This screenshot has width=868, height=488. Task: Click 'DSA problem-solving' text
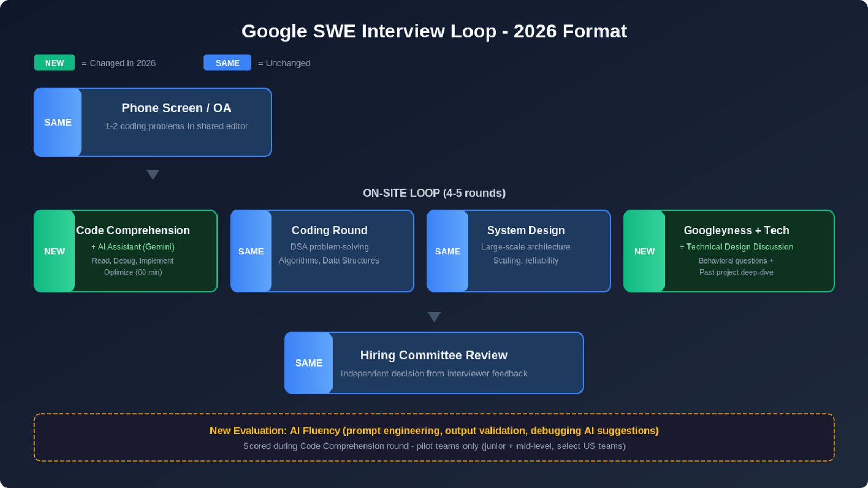coord(329,247)
